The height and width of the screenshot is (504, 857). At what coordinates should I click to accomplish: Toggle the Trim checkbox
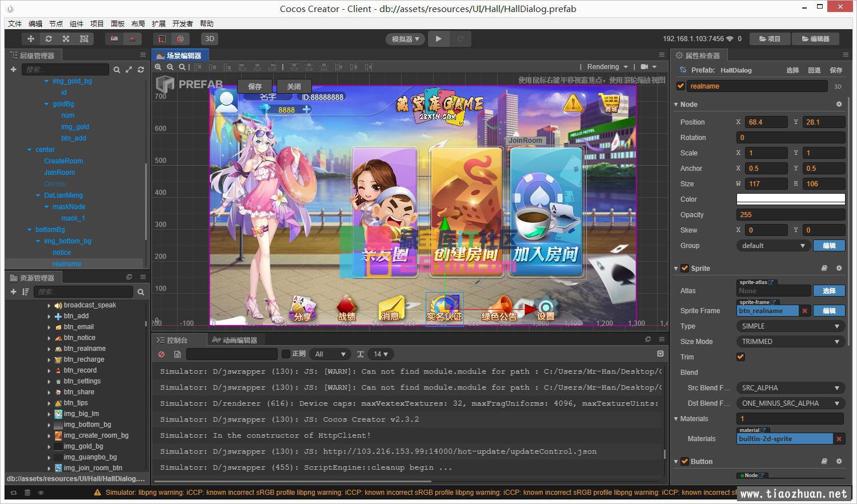(x=740, y=357)
